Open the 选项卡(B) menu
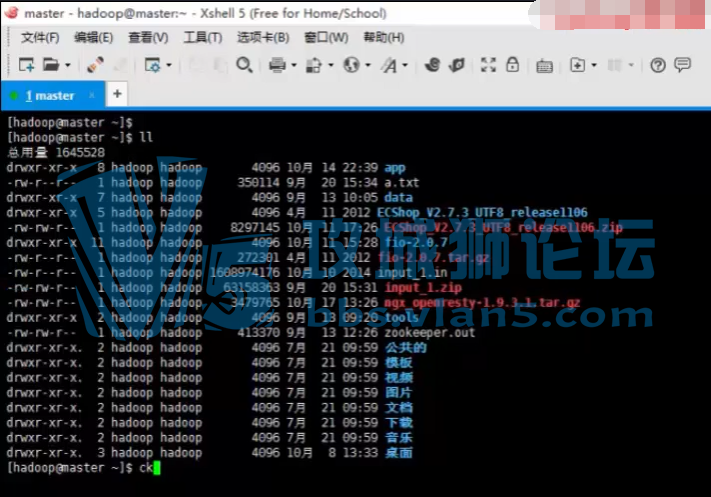711x497 pixels. [263, 38]
